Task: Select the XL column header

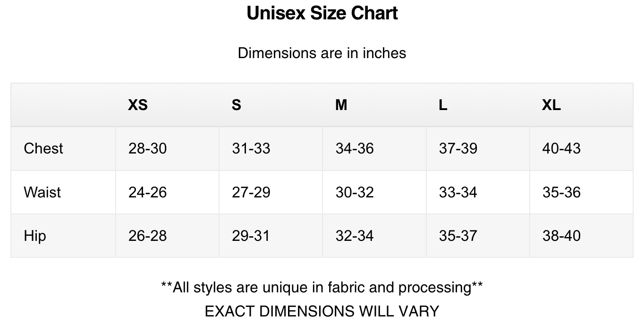Action: (x=551, y=105)
